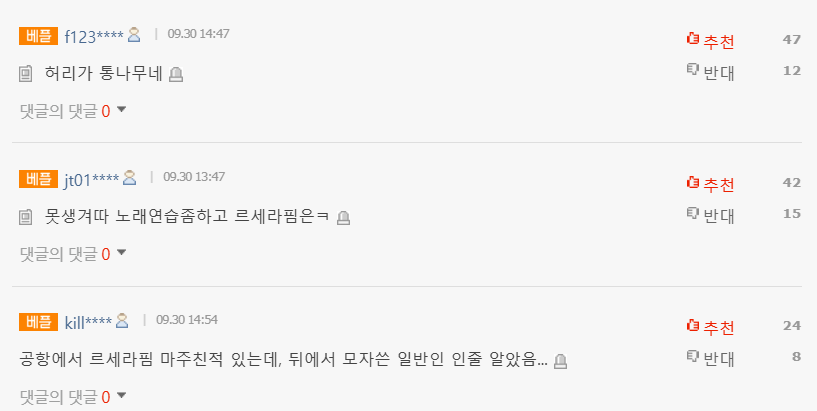Screen dimensions: 817x411
Task: Click the user icon next to jt01****
Action: coord(129,178)
